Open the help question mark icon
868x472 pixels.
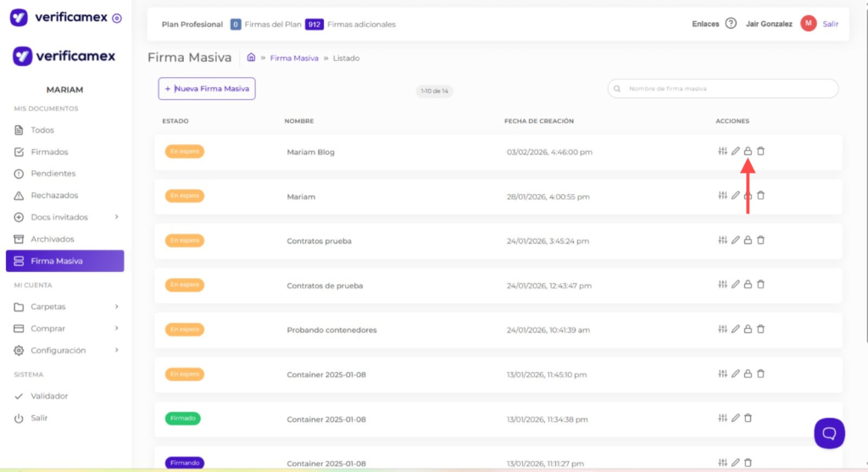tap(731, 24)
